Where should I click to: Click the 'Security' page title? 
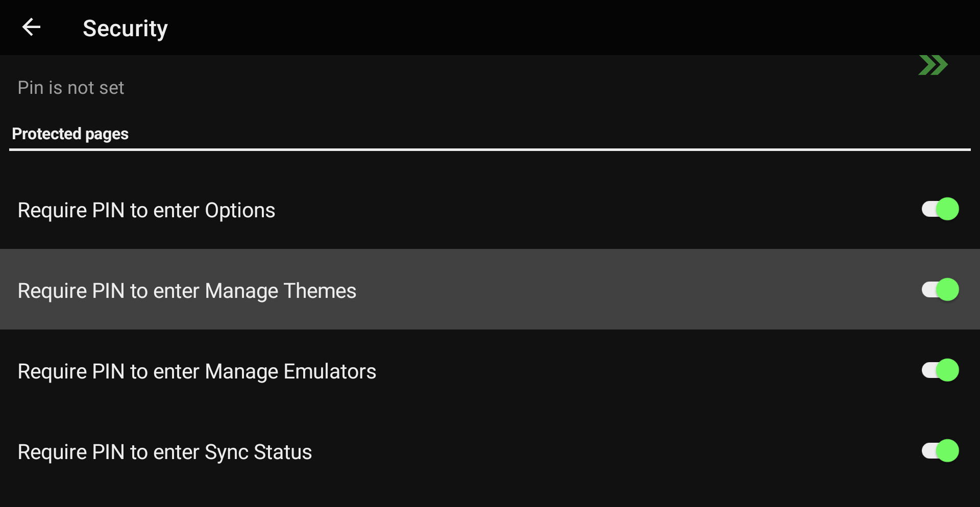pyautogui.click(x=125, y=29)
